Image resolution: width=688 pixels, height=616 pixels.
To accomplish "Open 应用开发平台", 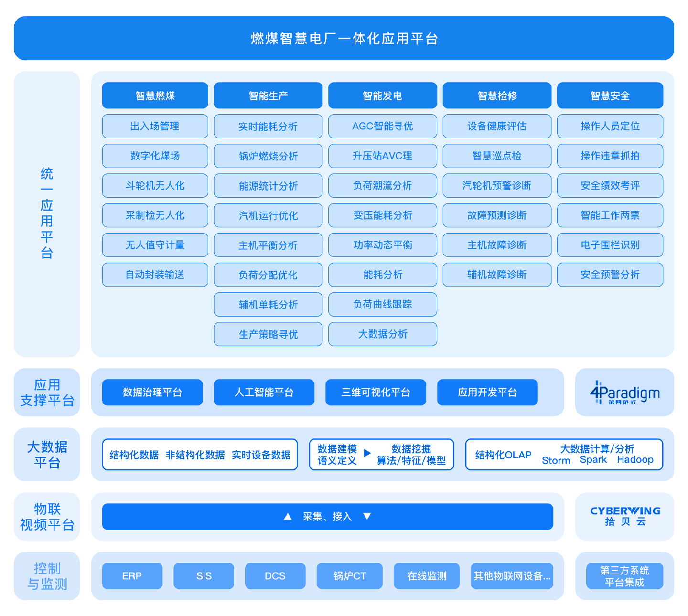I will tap(487, 393).
